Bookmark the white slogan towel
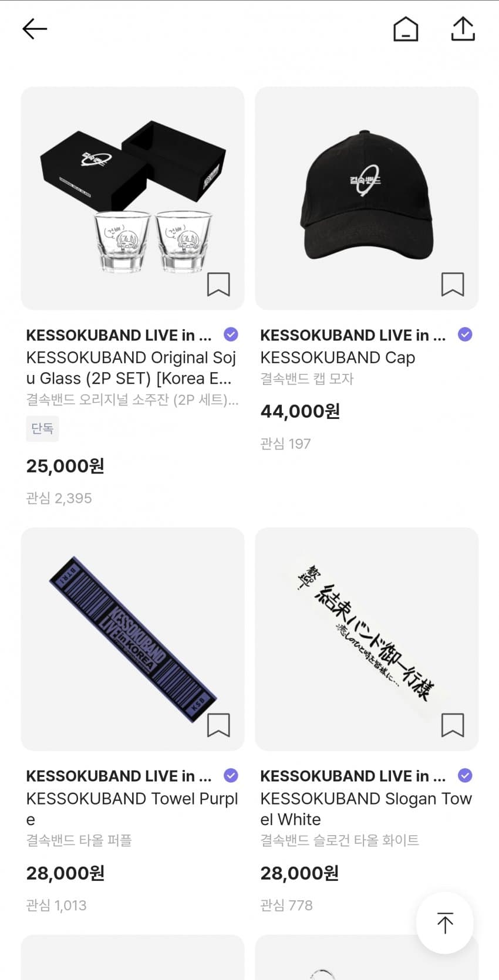Image resolution: width=499 pixels, height=980 pixels. [x=453, y=725]
